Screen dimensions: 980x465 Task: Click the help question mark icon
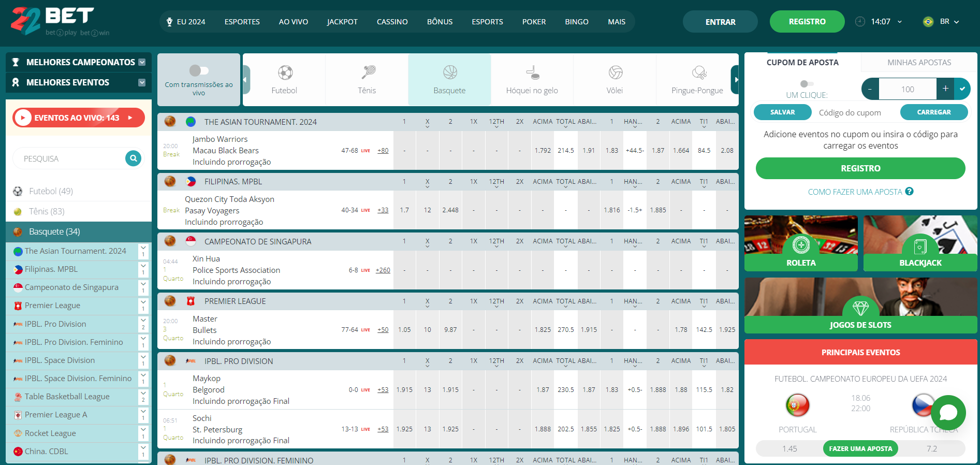(x=910, y=192)
